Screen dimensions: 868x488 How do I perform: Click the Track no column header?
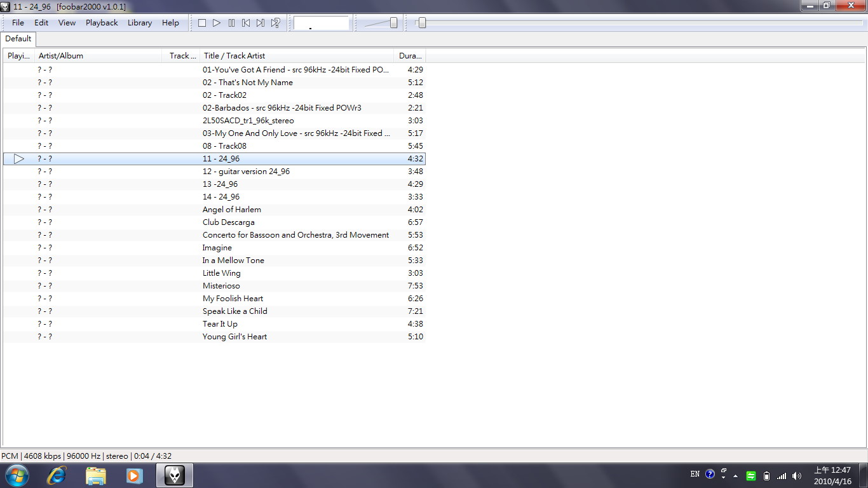(x=181, y=56)
